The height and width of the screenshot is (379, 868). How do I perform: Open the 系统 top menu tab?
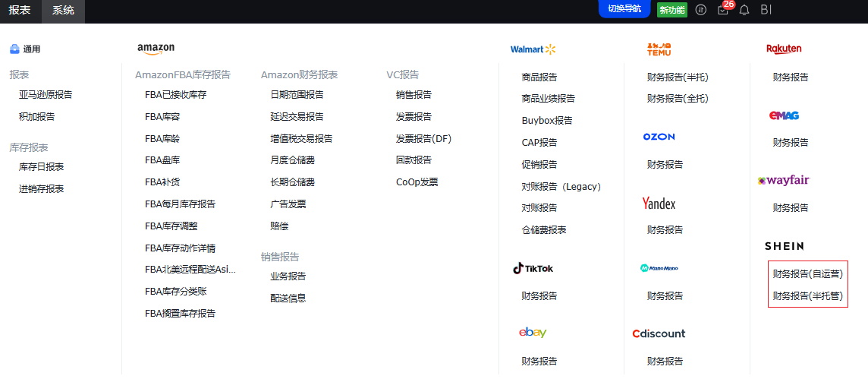coord(63,10)
